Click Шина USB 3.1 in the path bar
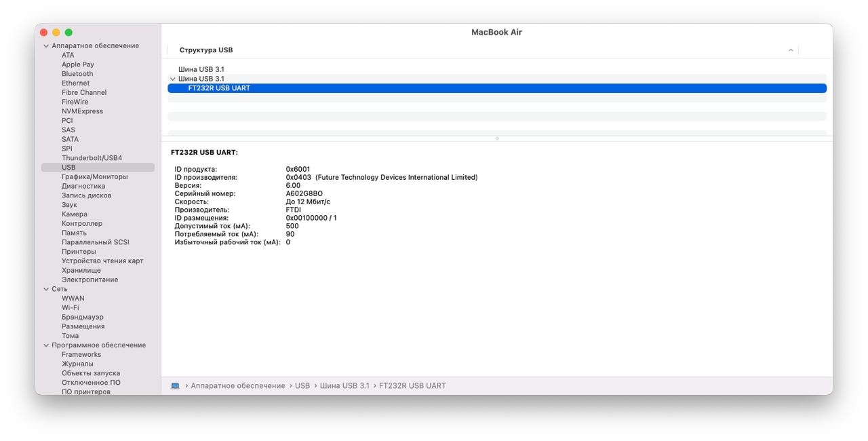Image resolution: width=868 pixels, height=441 pixels. pyautogui.click(x=344, y=385)
